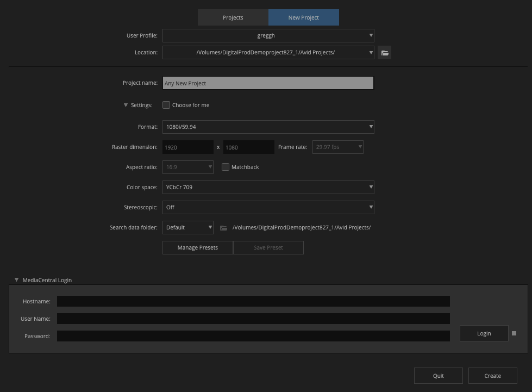This screenshot has height=392, width=532.
Task: Click the small square status indicator beside Login
Action: 514,333
